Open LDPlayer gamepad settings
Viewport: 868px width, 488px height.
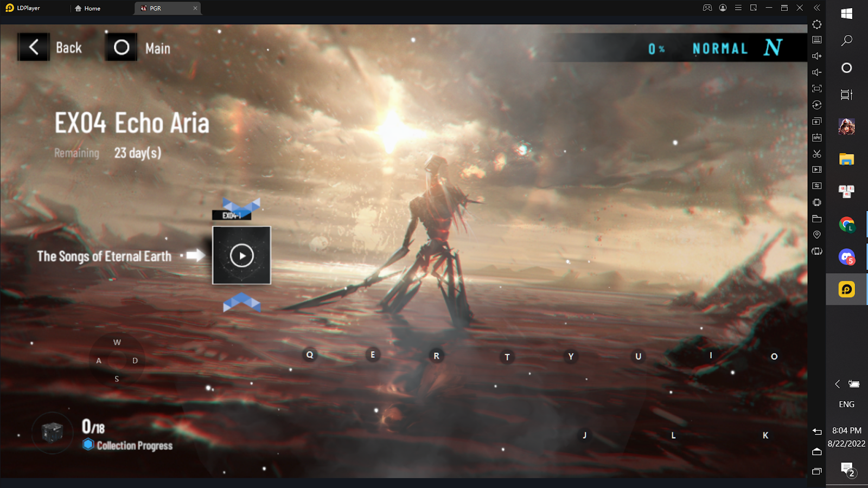tap(707, 8)
